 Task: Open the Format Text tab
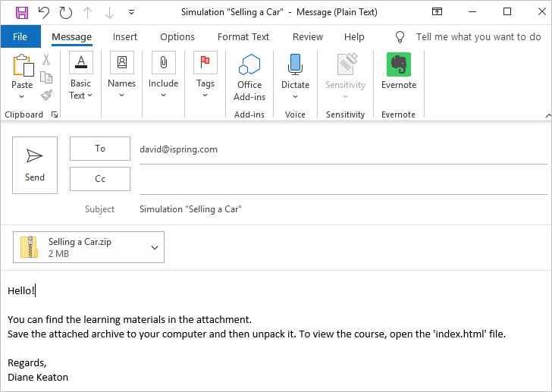click(243, 36)
